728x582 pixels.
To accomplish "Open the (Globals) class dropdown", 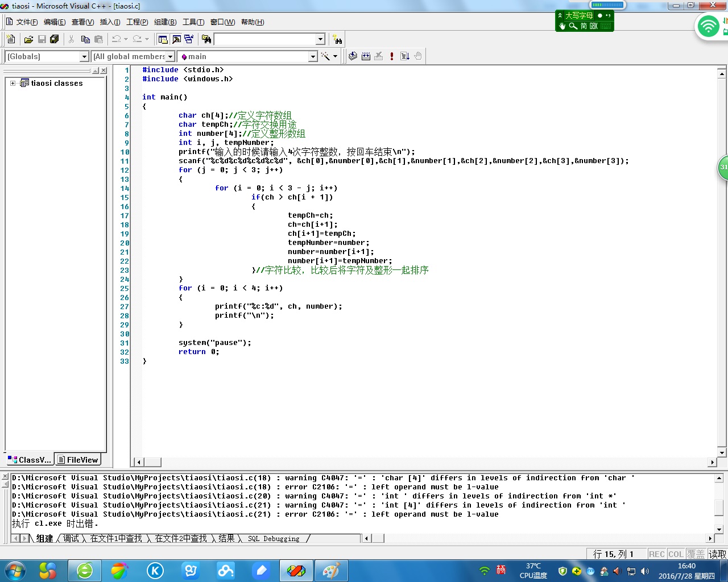I will tap(84, 56).
